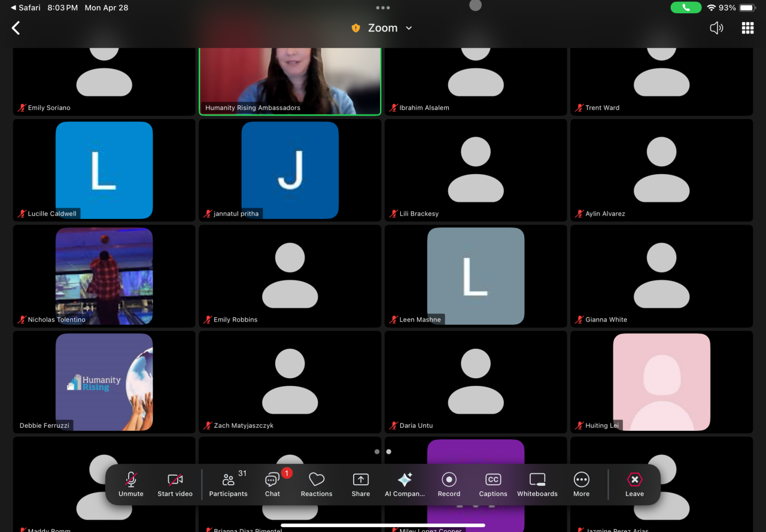Open the Chat panel
This screenshot has width=766, height=532.
click(272, 484)
